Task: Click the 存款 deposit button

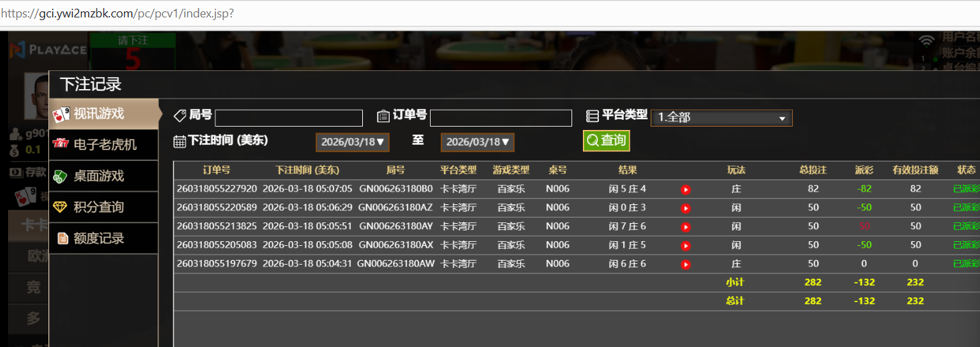Action: pos(30,172)
